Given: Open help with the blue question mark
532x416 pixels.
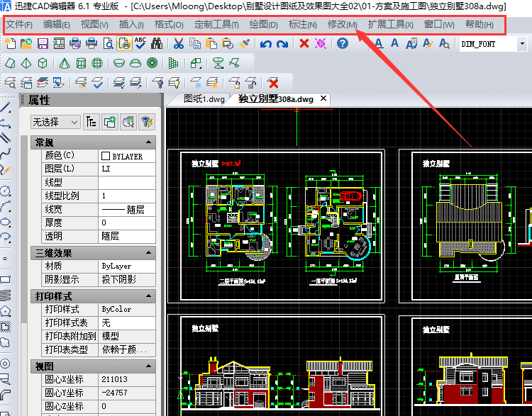Looking at the screenshot, I should pyautogui.click(x=343, y=43).
